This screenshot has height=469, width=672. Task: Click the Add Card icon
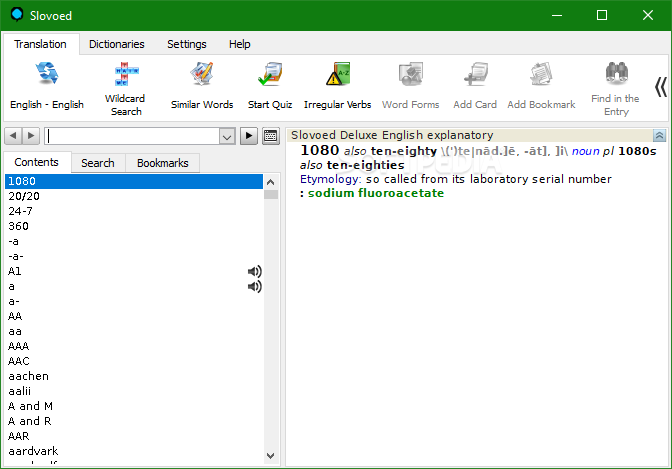pos(475,74)
